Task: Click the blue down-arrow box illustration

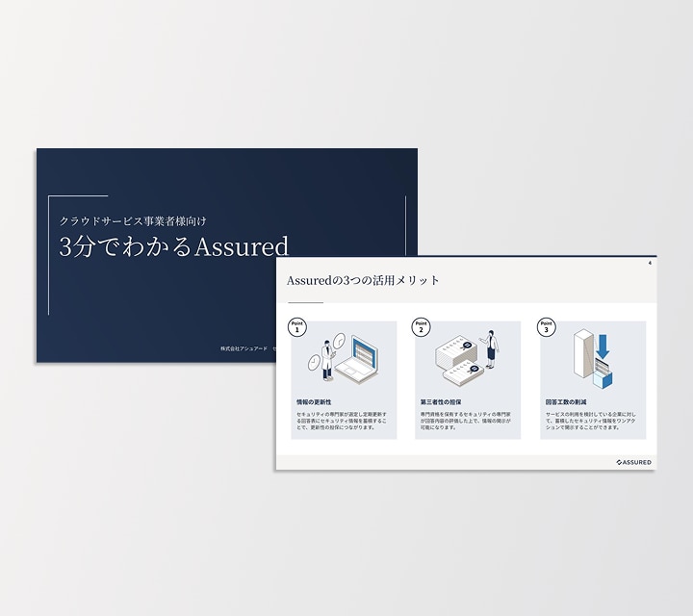Action: click(593, 359)
